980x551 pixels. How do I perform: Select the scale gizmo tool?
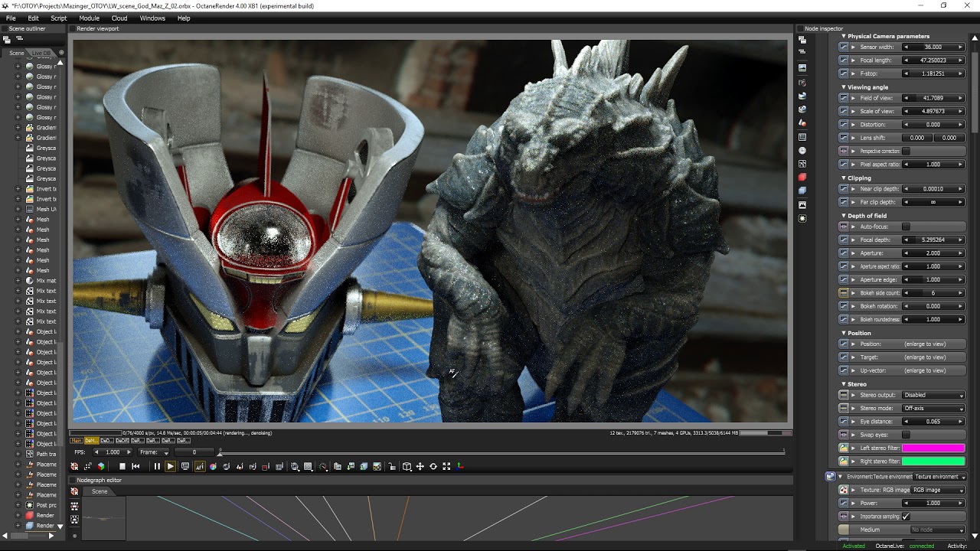[x=446, y=466]
